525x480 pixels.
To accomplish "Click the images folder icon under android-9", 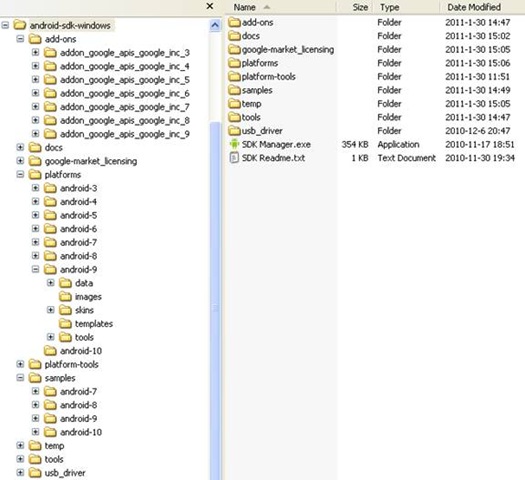I will tap(65, 296).
